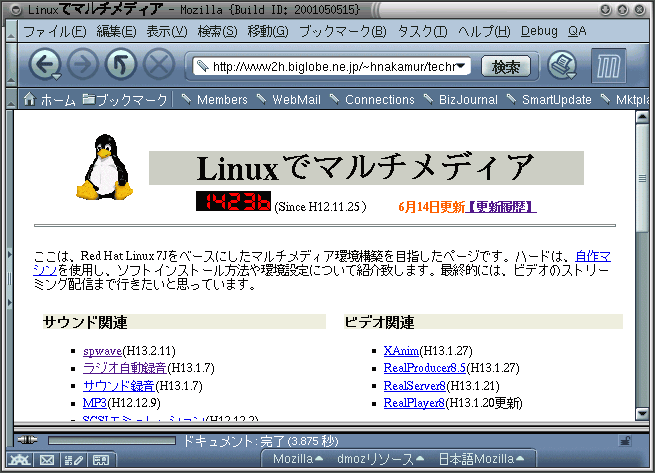
Task: Click the page load progress bar
Action: tap(112, 440)
